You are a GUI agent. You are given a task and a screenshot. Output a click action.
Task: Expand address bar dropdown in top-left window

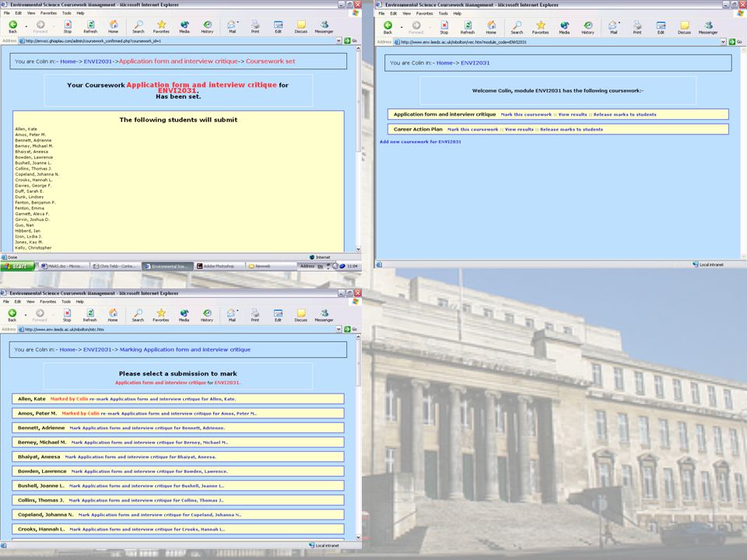point(338,41)
